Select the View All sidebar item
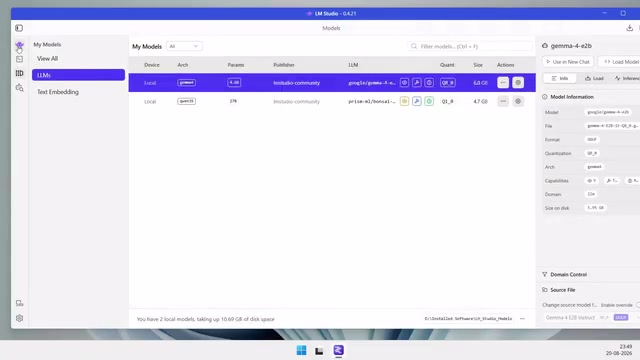Image resolution: width=640 pixels, height=360 pixels. (78, 59)
